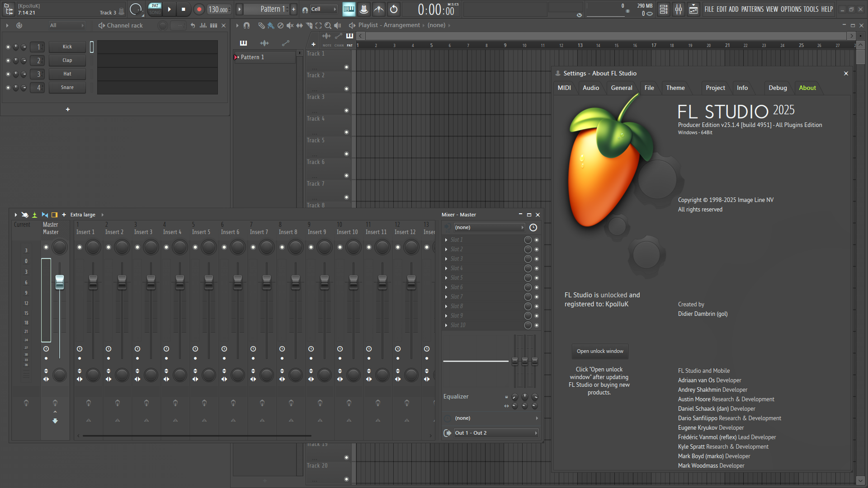Mute Track 1 in the playlist
This screenshot has height=488, width=868.
coord(347,67)
